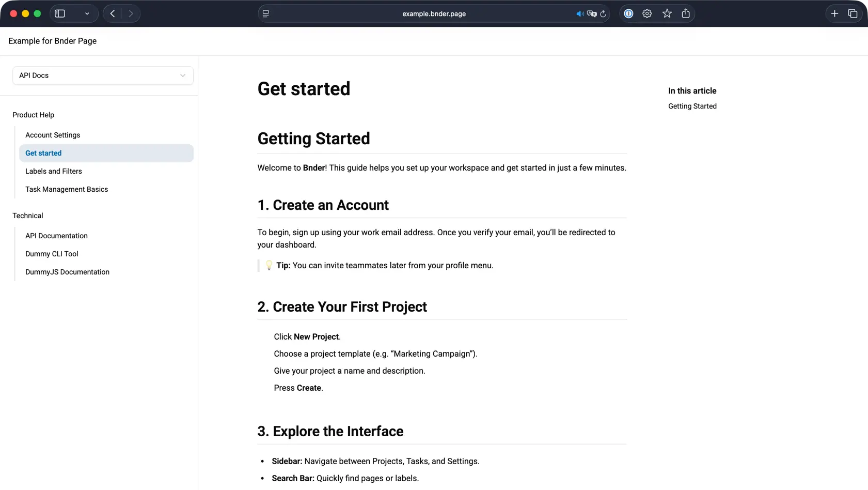The width and height of the screenshot is (868, 490).
Task: Reload the current page
Action: (x=603, y=13)
